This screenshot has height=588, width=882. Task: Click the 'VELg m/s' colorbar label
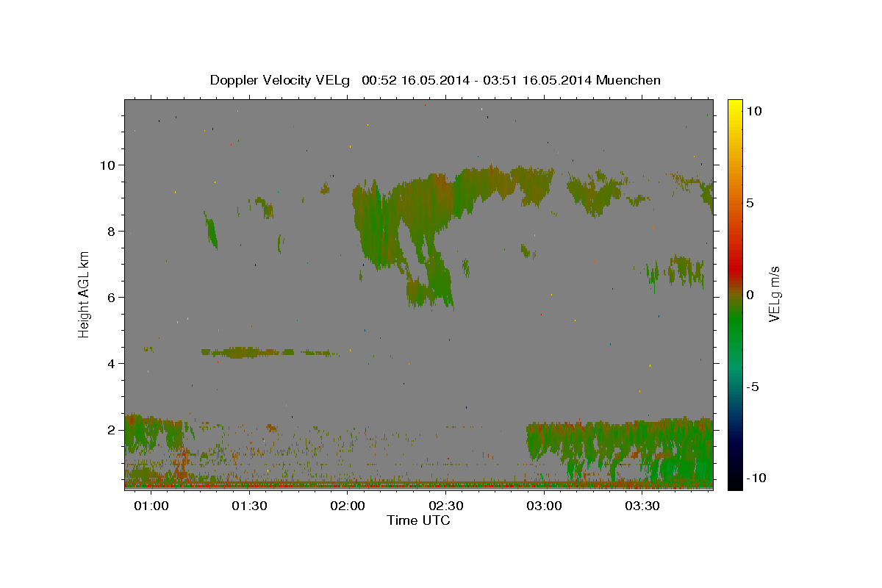pyautogui.click(x=774, y=294)
